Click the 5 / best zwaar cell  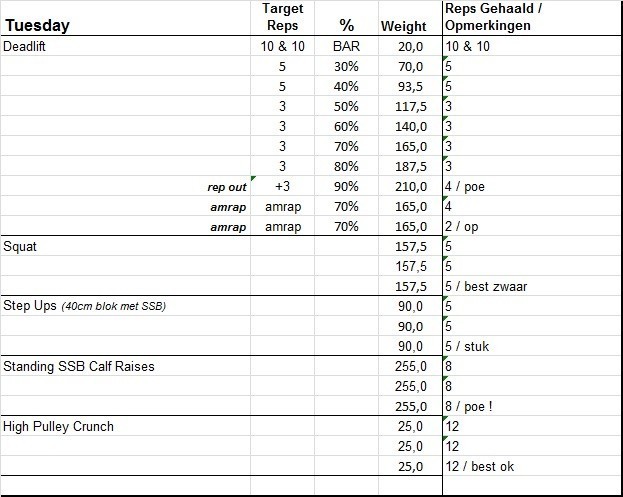point(486,286)
